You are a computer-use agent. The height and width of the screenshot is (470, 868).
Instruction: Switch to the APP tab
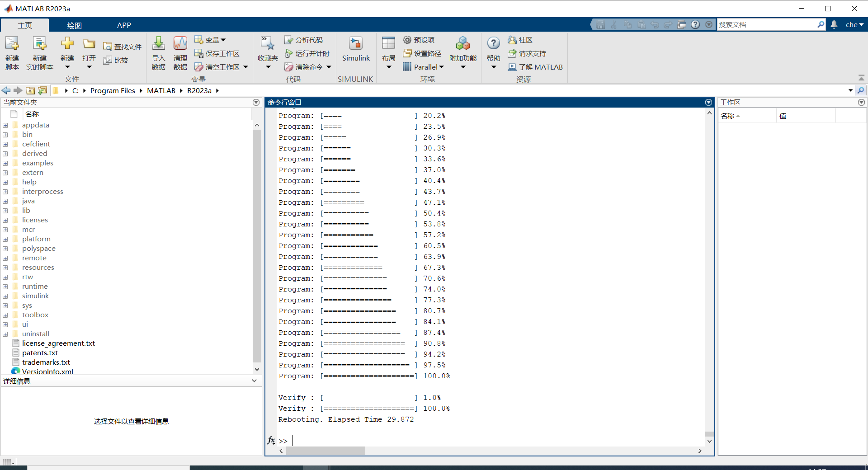click(x=124, y=25)
